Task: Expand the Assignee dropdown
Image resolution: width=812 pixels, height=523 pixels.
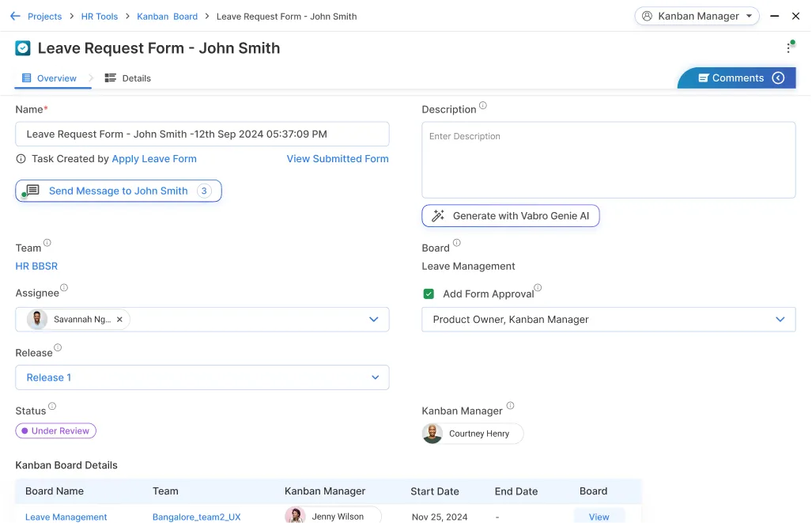Action: (374, 320)
